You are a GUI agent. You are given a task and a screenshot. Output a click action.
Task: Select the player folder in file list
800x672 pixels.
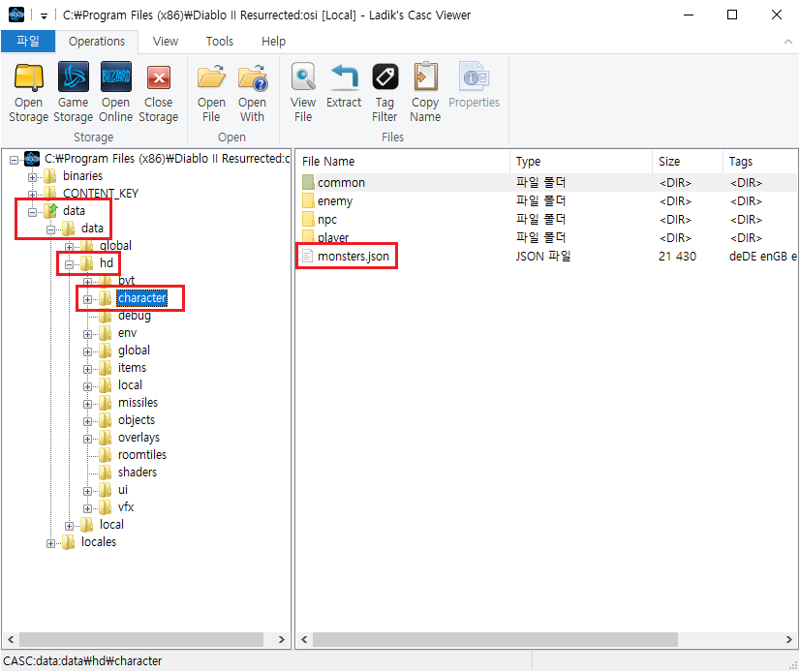point(332,238)
